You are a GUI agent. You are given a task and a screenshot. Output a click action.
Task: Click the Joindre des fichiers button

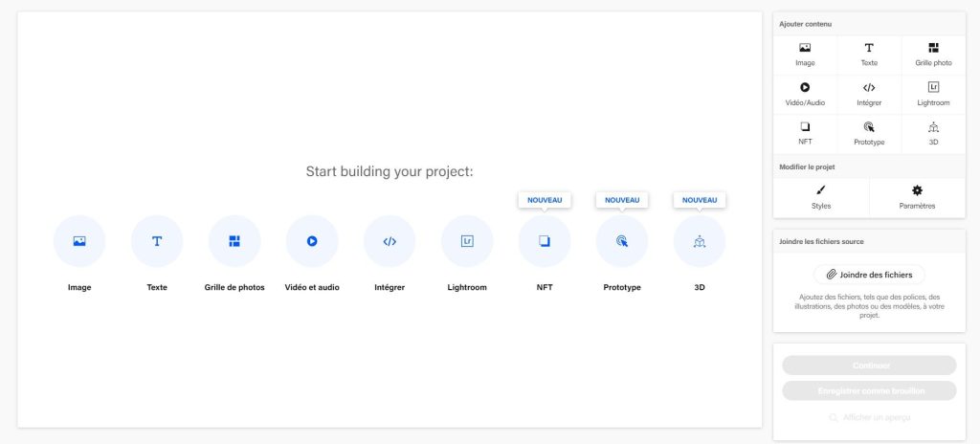869,275
